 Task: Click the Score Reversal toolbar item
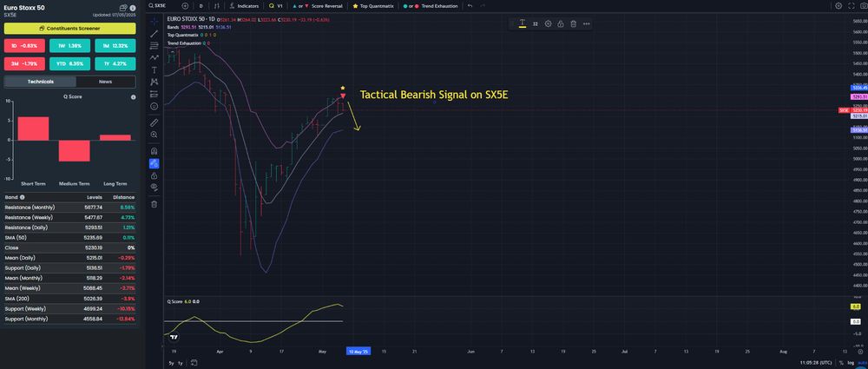(x=317, y=5)
